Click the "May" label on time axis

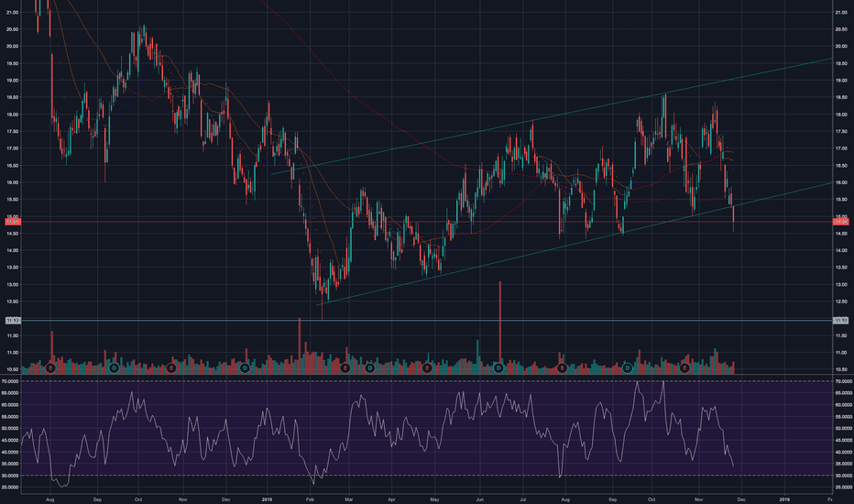434,499
